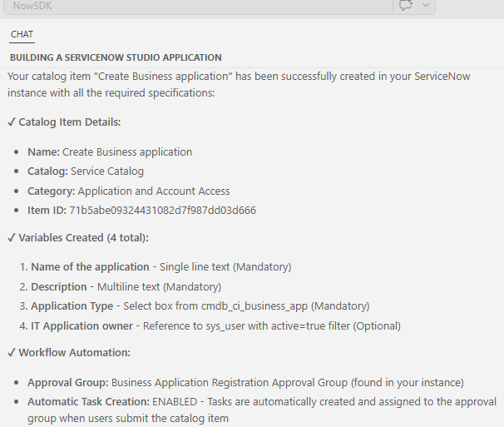Click the Catalog: Service Catalog line

click(86, 171)
